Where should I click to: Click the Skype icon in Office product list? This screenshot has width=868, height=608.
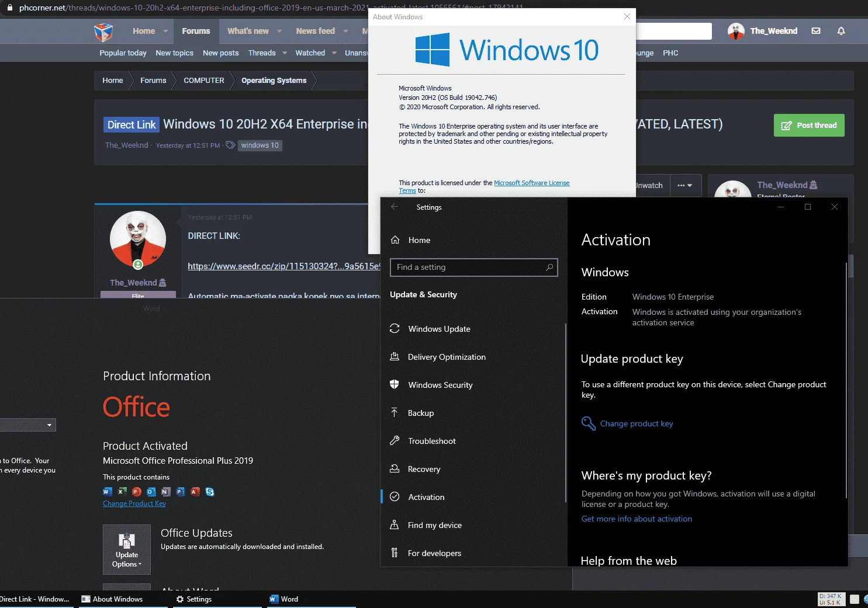[x=210, y=492]
